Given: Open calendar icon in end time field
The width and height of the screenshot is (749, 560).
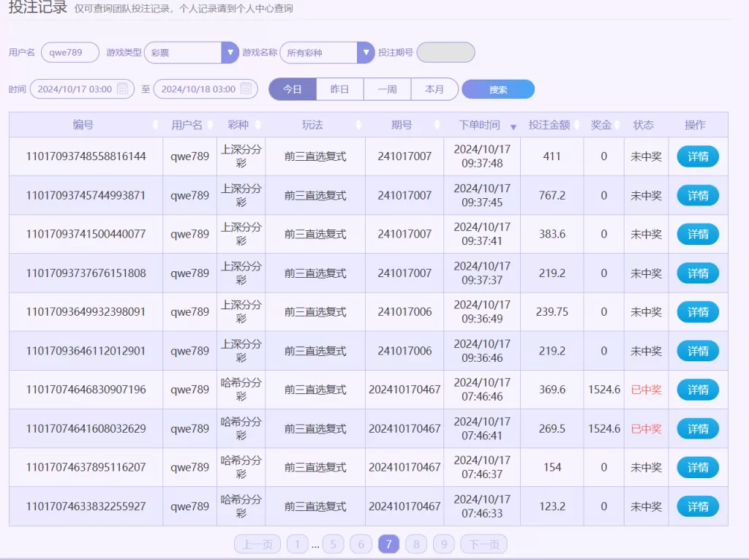Looking at the screenshot, I should [x=246, y=88].
